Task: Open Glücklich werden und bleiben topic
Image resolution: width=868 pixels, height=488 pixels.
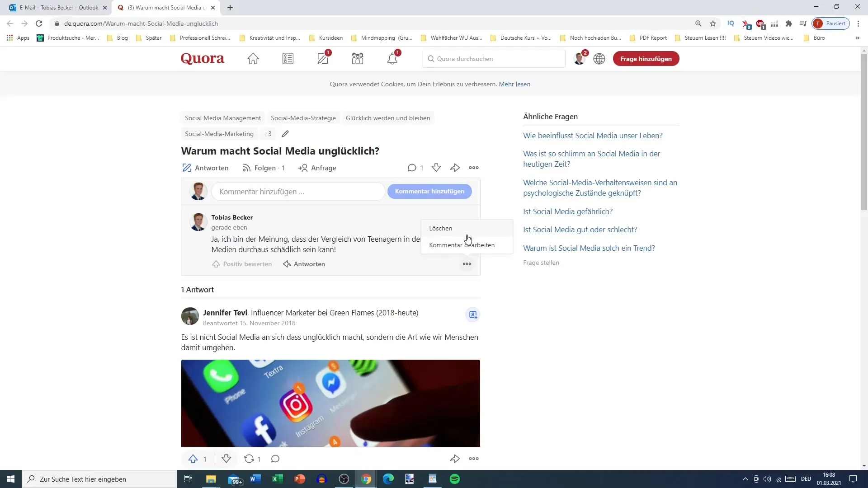Action: [388, 118]
